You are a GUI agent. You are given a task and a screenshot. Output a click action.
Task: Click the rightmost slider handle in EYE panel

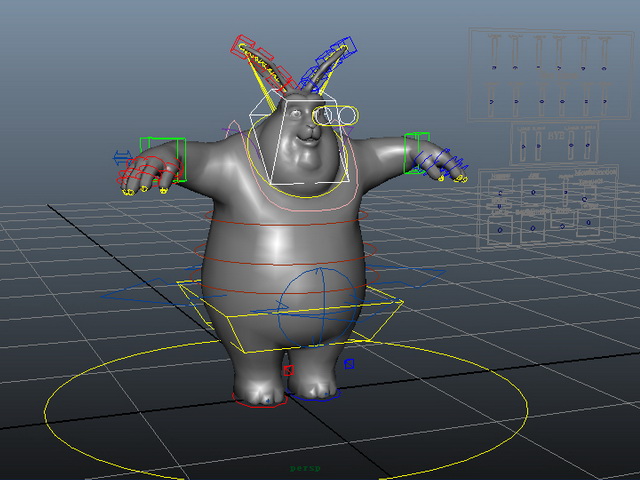pyautogui.click(x=588, y=145)
